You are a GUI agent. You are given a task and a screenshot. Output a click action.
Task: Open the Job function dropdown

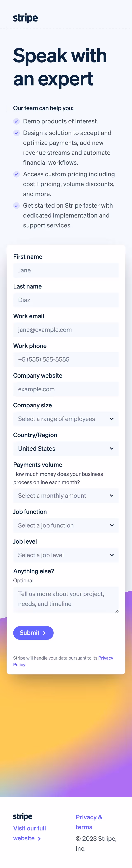66,525
